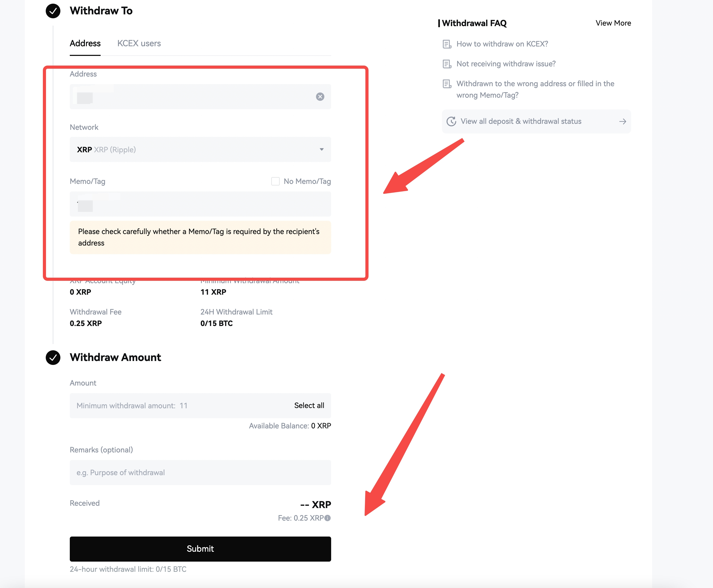Submit the withdrawal request
This screenshot has width=713, height=588.
click(200, 549)
